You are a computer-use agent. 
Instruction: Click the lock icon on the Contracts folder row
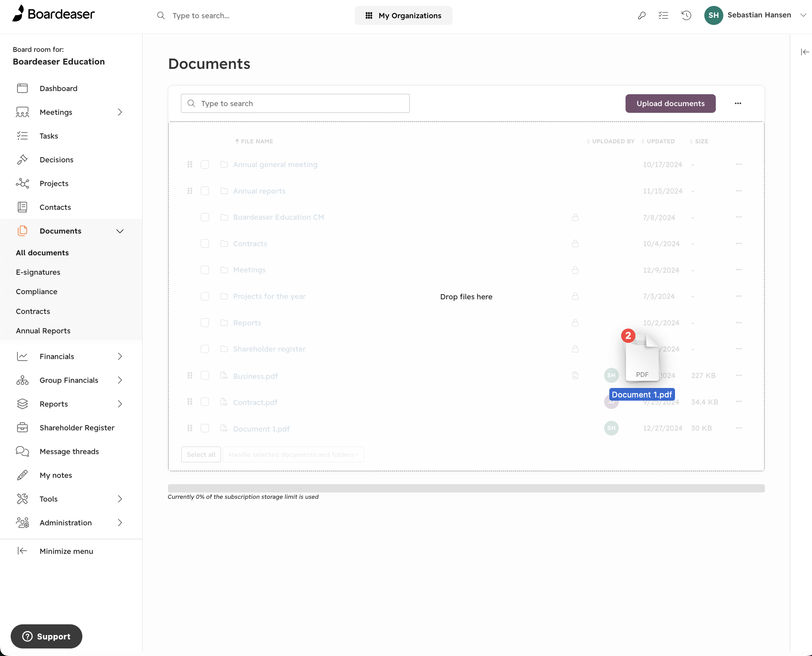(x=575, y=243)
